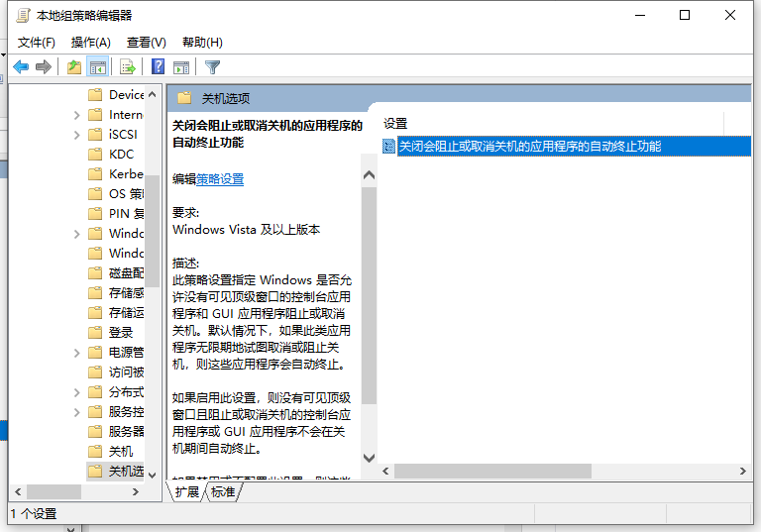
Task: Click the Local Group Policy Editor title icon
Action: pyautogui.click(x=23, y=16)
